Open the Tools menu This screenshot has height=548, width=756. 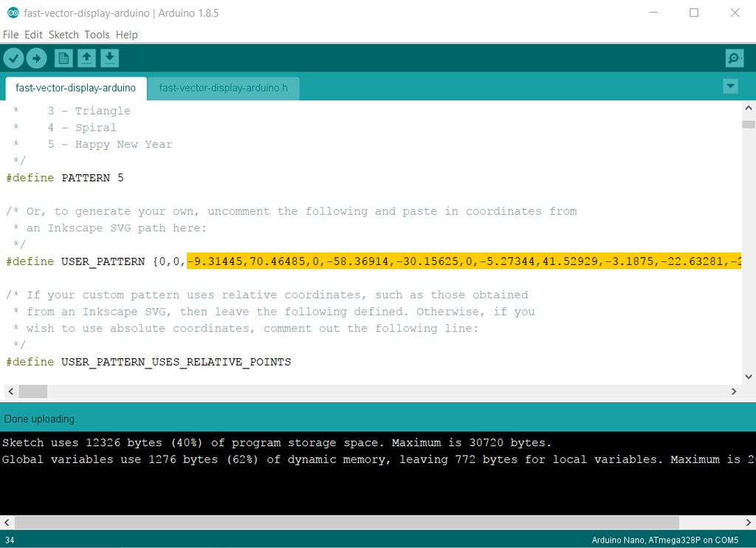[97, 35]
